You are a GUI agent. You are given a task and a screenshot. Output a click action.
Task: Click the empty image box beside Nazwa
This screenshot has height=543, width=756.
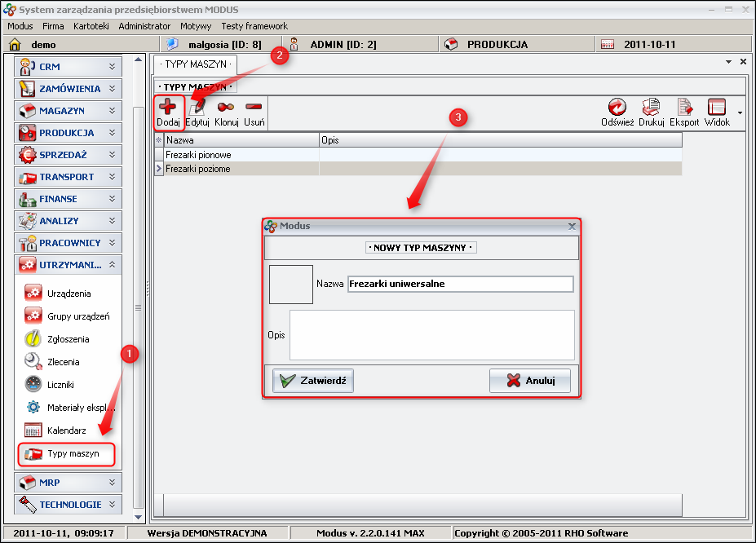[x=290, y=285]
